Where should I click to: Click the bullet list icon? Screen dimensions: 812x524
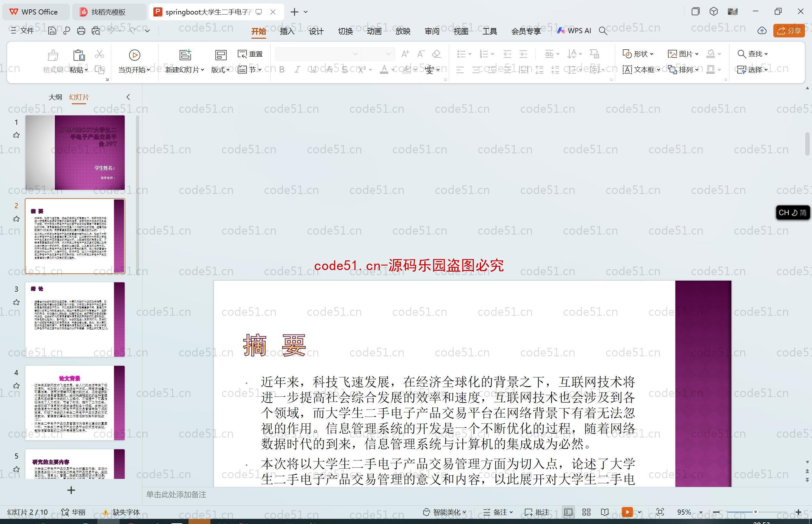pos(461,54)
